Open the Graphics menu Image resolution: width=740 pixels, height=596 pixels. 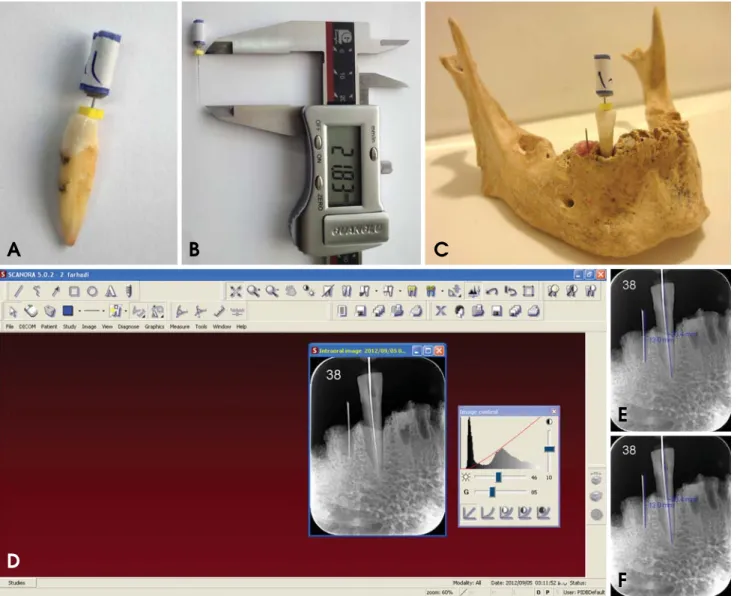[x=154, y=327]
